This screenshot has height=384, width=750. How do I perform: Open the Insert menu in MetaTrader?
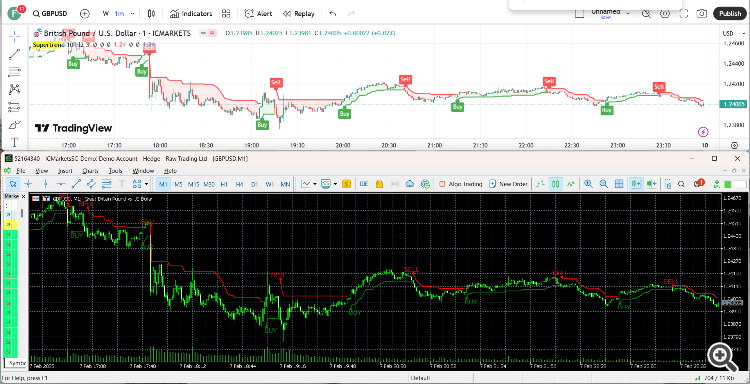(65, 171)
